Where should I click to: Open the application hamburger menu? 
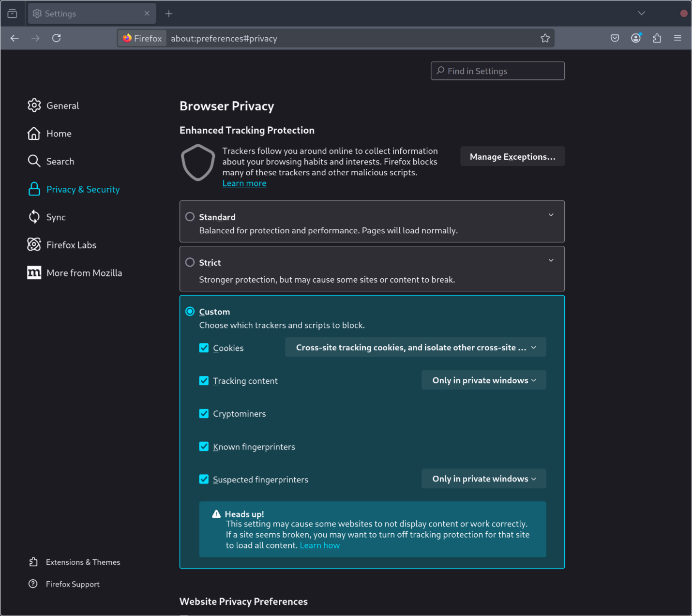point(677,38)
